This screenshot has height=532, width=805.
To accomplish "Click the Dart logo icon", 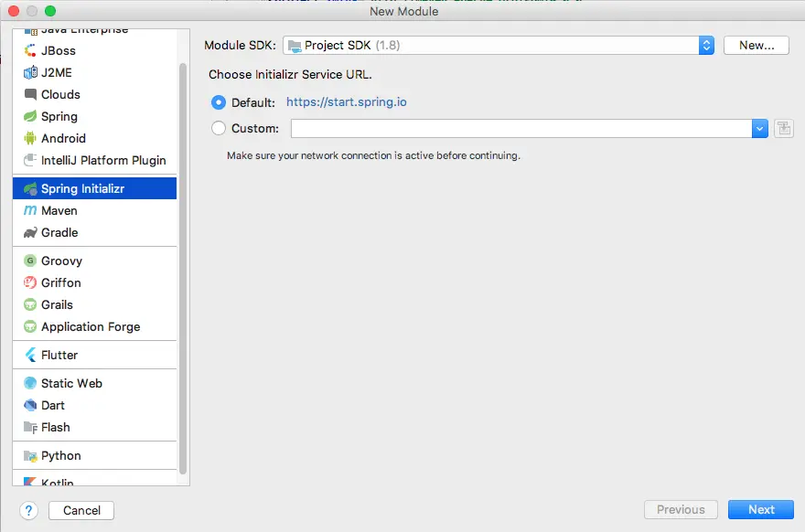I will 30,405.
